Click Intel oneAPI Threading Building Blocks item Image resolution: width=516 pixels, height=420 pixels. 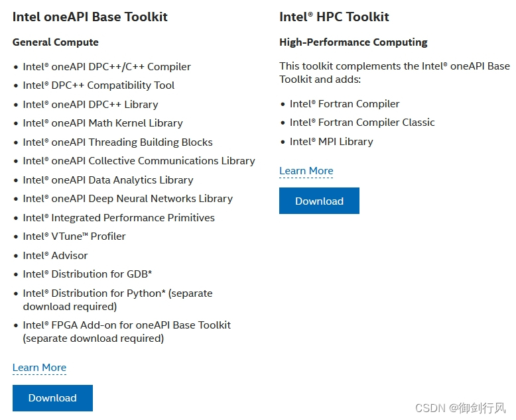(x=117, y=142)
